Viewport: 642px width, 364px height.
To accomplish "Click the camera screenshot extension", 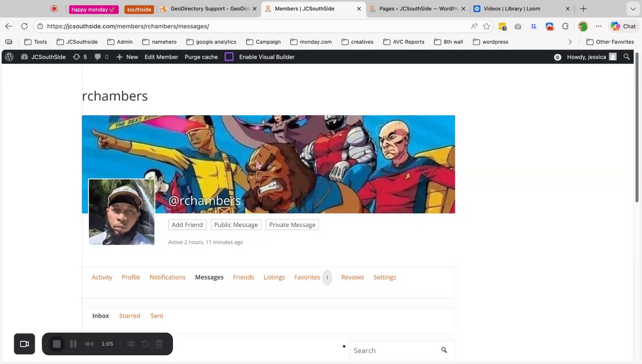I will [518, 27].
